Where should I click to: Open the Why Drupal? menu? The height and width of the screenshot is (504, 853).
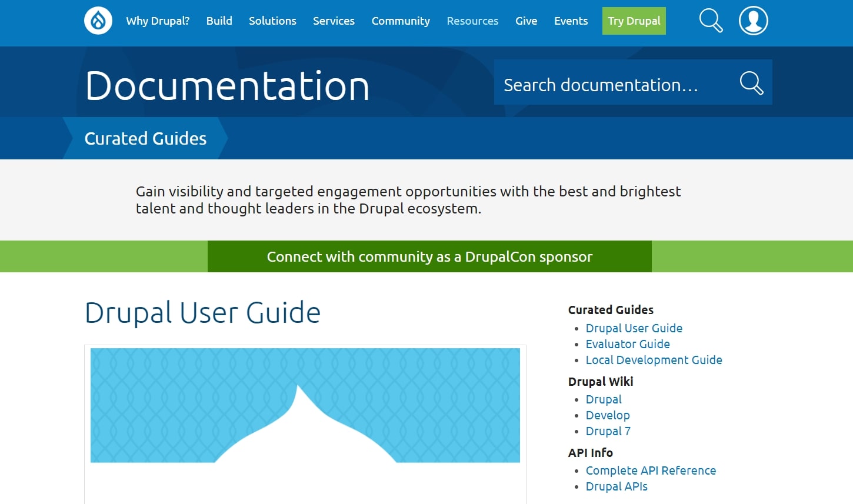point(157,21)
